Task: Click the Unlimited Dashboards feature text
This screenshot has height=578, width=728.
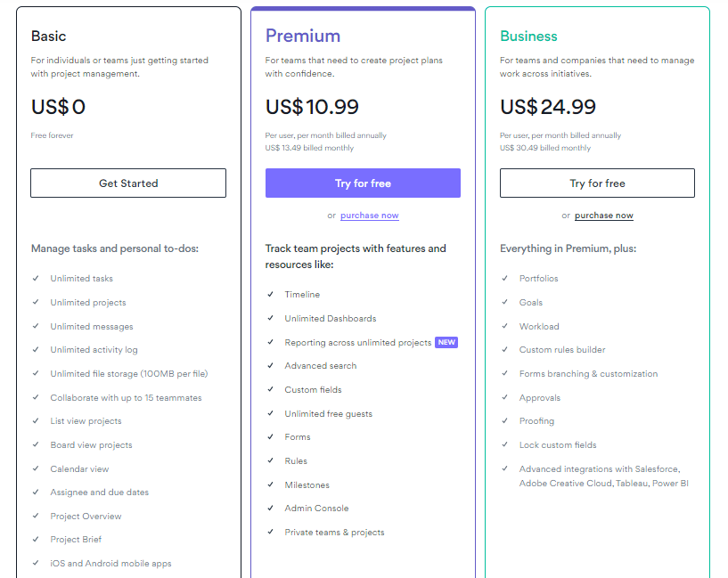Action: 330,318
